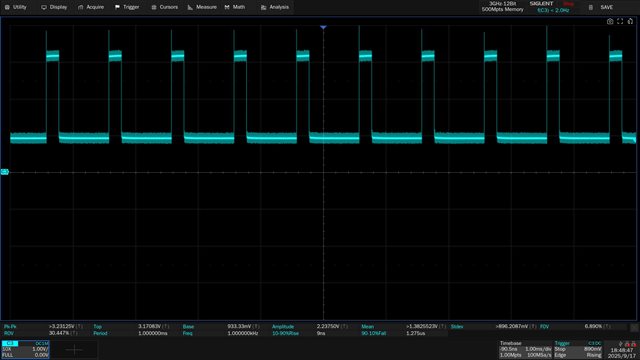This screenshot has width=640, height=360.
Task: Open the Math menu
Action: tap(235, 7)
